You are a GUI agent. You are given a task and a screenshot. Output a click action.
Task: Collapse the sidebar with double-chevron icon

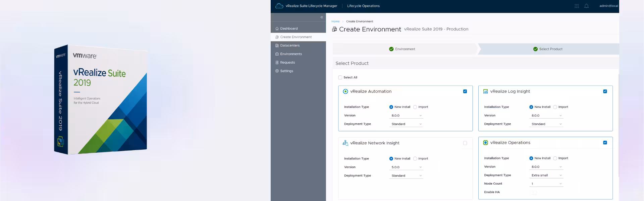point(322,17)
